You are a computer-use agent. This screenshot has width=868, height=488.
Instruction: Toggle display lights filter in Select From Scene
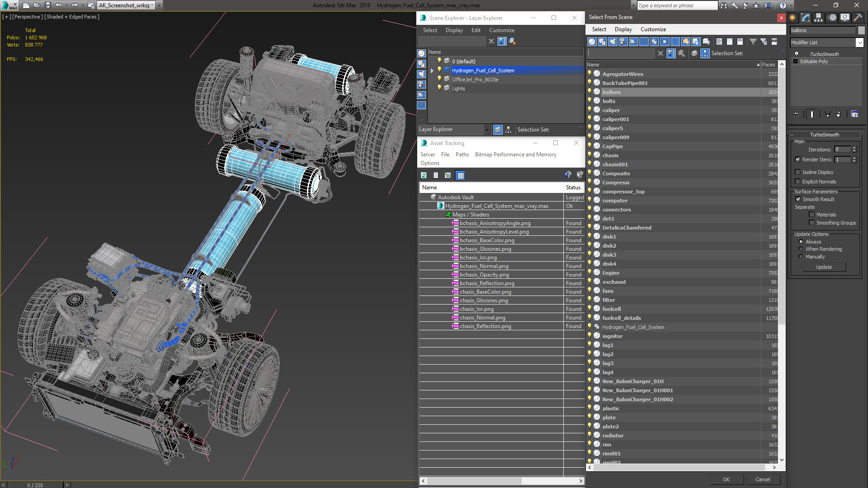pos(612,42)
